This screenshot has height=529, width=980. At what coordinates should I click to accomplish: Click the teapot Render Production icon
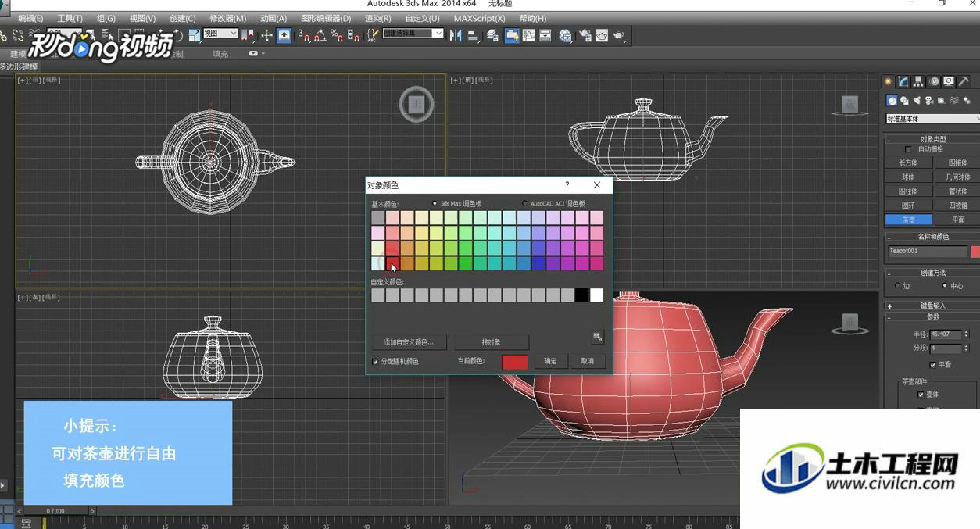pyautogui.click(x=619, y=35)
